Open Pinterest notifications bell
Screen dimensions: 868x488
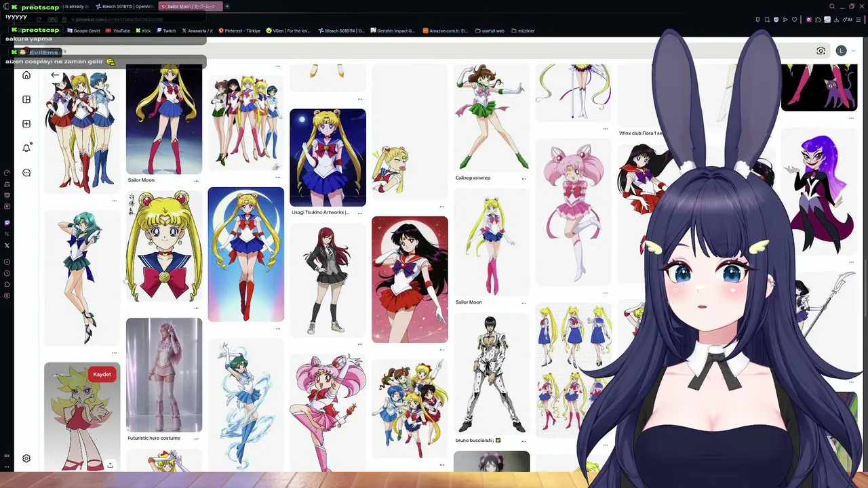pos(26,148)
